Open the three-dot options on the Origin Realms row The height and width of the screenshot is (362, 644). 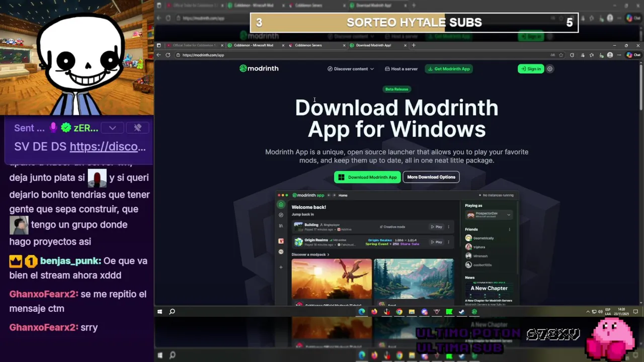click(448, 242)
